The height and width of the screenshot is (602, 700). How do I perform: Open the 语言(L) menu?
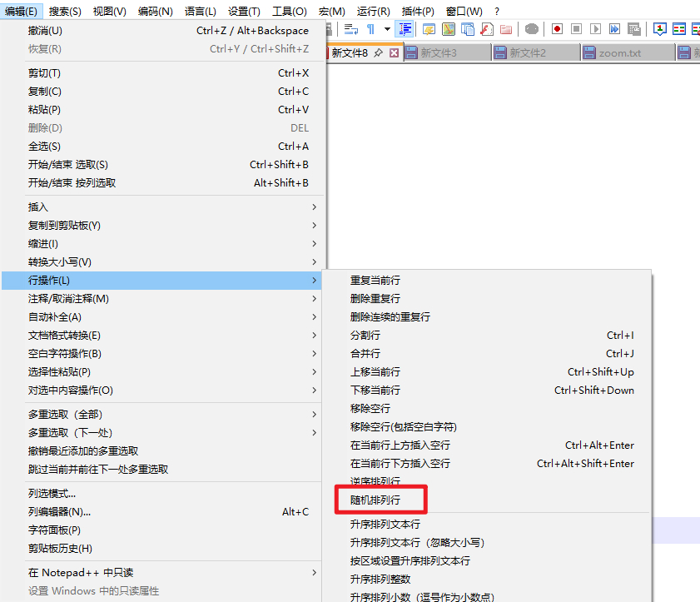(x=201, y=12)
